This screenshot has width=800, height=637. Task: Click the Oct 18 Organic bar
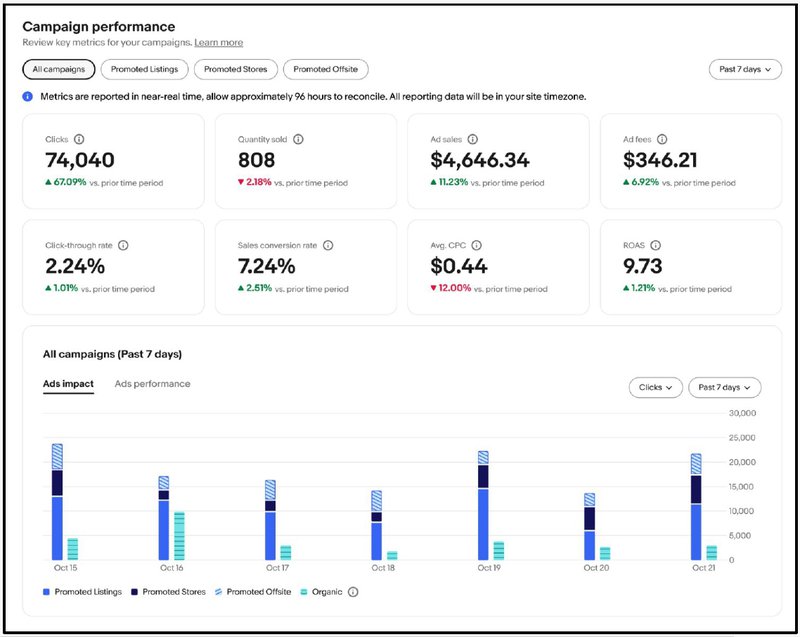click(x=392, y=555)
